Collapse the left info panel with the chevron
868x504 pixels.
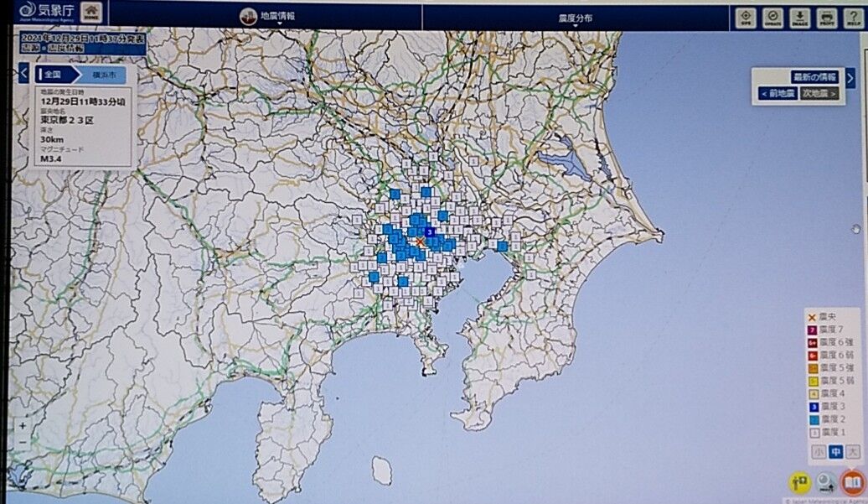click(x=23, y=73)
